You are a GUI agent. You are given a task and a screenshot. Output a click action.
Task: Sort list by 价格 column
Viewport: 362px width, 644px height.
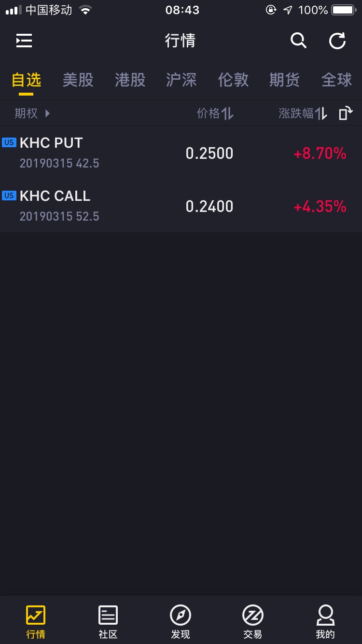tap(215, 113)
